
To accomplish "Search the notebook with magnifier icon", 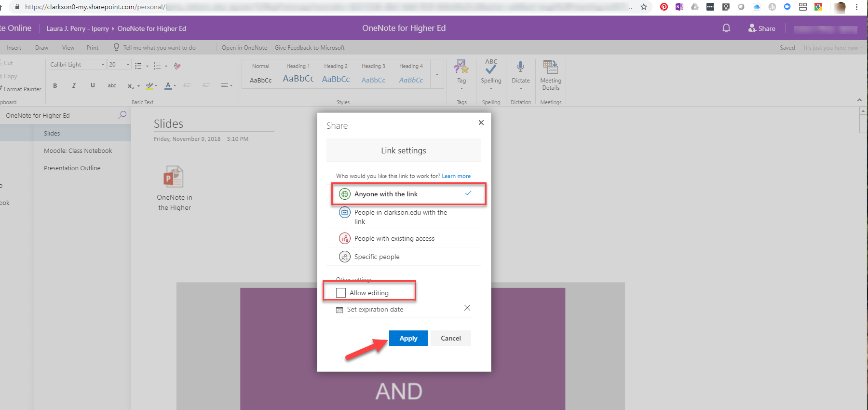I will (122, 115).
